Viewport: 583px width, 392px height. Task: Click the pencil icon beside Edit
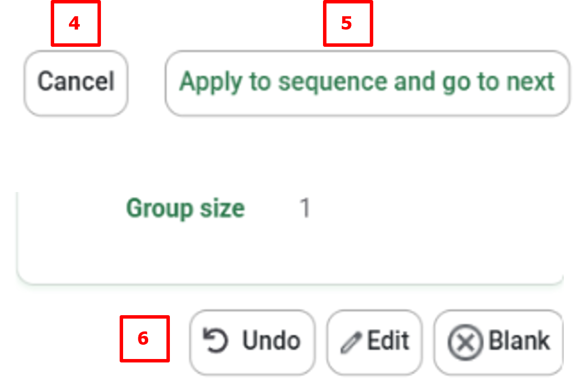350,343
